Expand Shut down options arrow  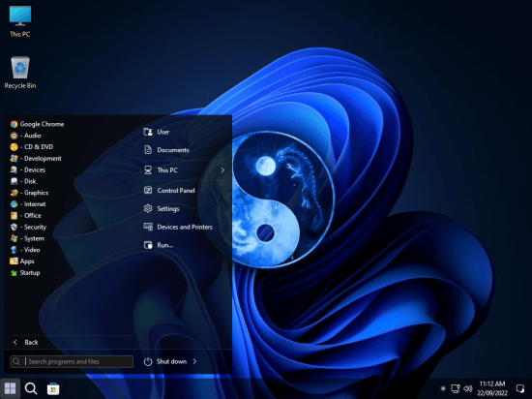pos(194,361)
